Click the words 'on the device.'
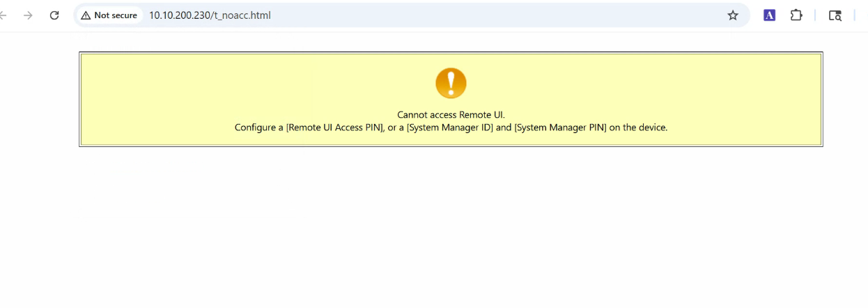 pos(638,128)
